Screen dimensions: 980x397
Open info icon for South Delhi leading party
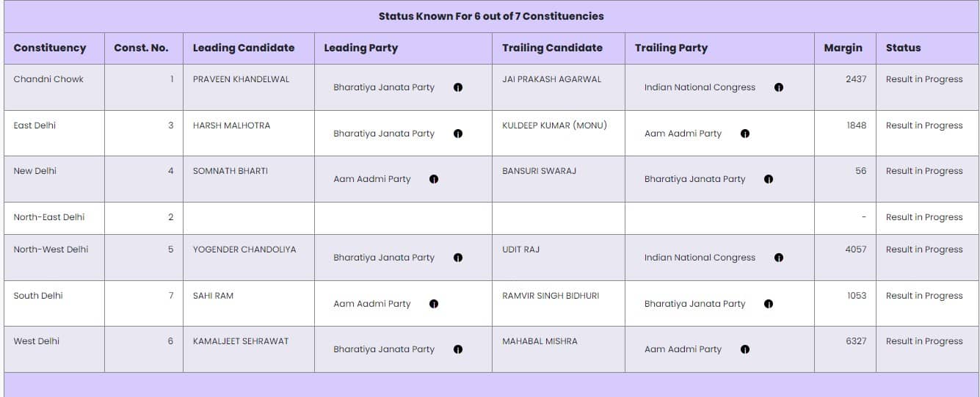[434, 304]
